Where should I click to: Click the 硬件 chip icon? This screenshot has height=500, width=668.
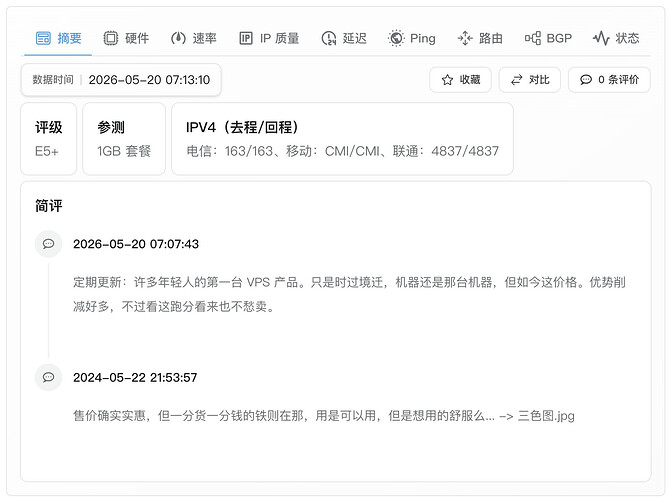[x=111, y=38]
